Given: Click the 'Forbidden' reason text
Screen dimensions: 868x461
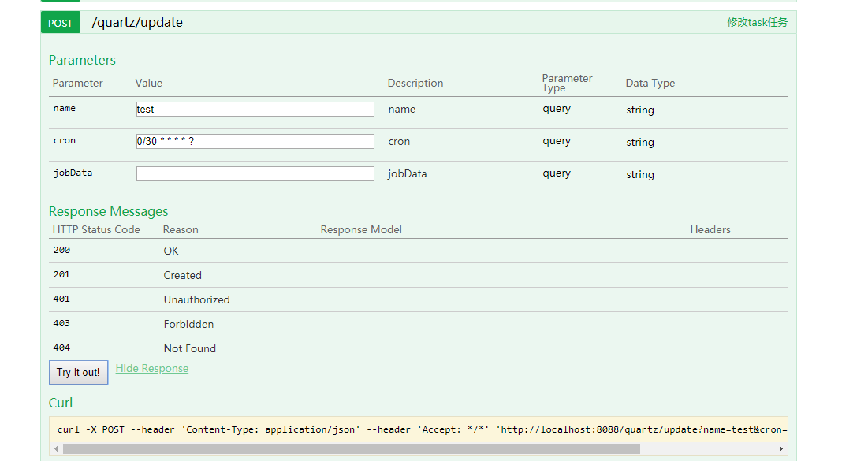Looking at the screenshot, I should pyautogui.click(x=188, y=324).
